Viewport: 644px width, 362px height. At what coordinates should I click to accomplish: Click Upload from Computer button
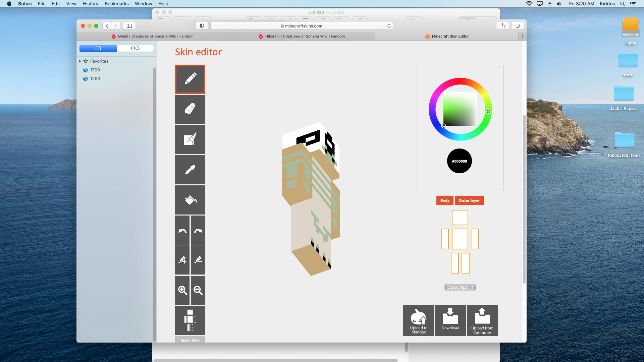coord(482,320)
